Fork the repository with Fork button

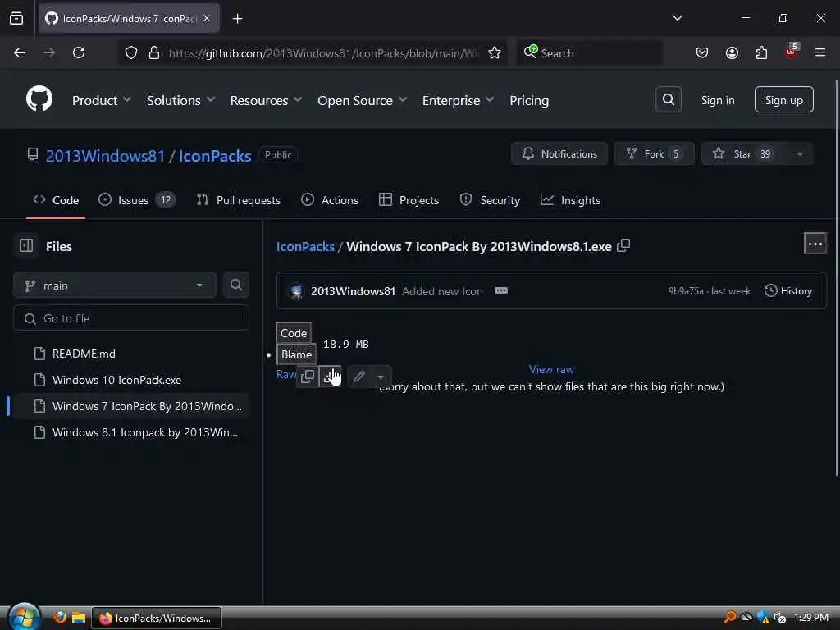point(654,153)
